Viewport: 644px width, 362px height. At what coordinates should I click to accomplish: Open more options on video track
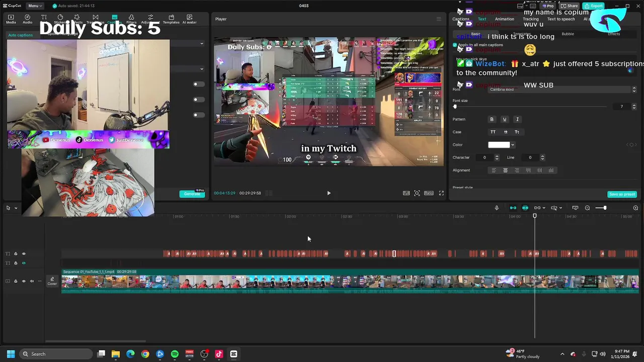point(40,281)
